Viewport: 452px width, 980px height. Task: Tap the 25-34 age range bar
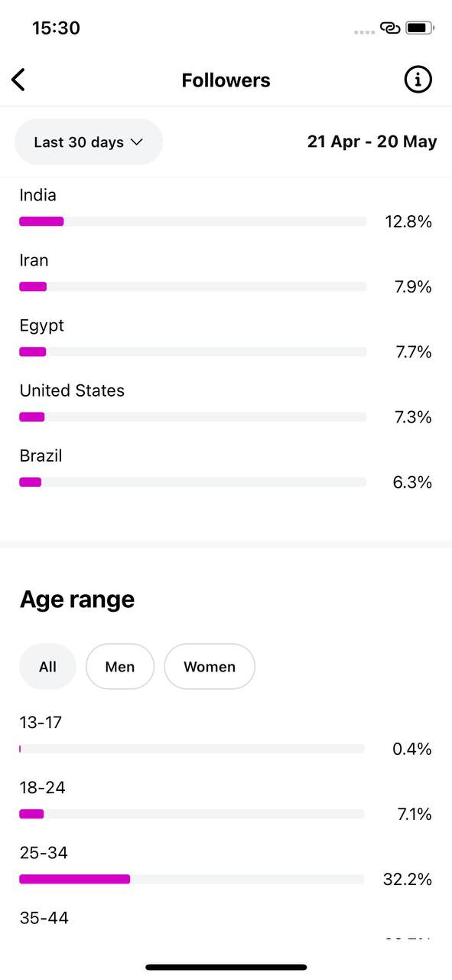click(192, 879)
